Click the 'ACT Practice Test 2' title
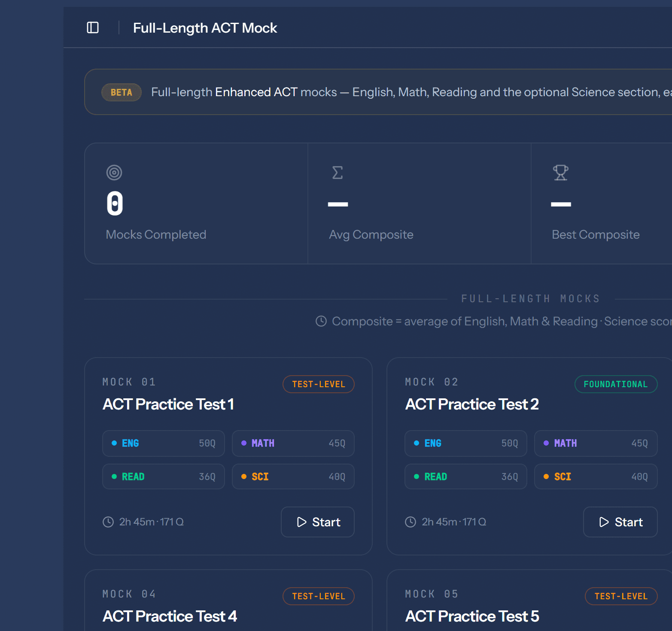This screenshot has width=672, height=631. point(472,404)
